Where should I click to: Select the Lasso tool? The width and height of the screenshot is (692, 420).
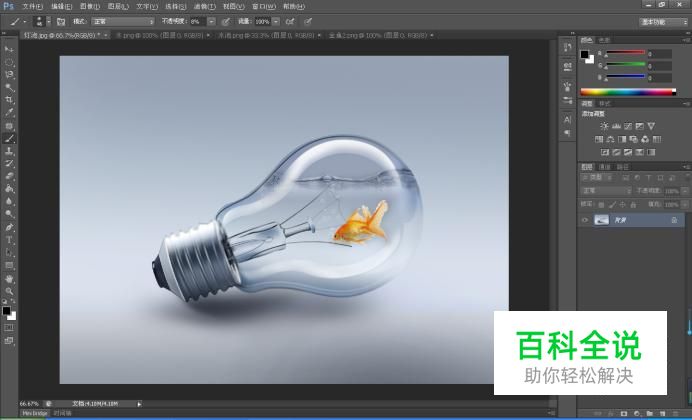9,75
